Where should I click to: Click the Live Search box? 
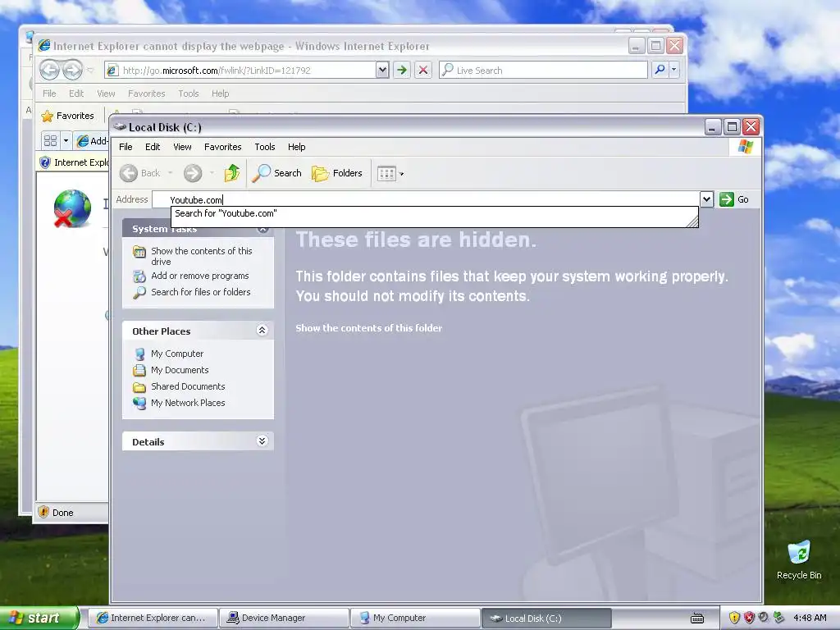[543, 71]
